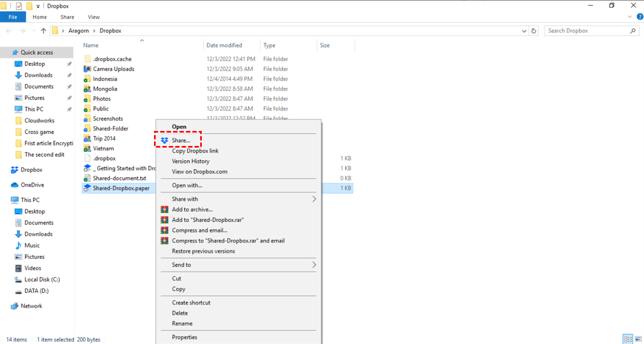Open the recent locations dropdown arrow
Screen dimensions: 644x344
[33, 31]
